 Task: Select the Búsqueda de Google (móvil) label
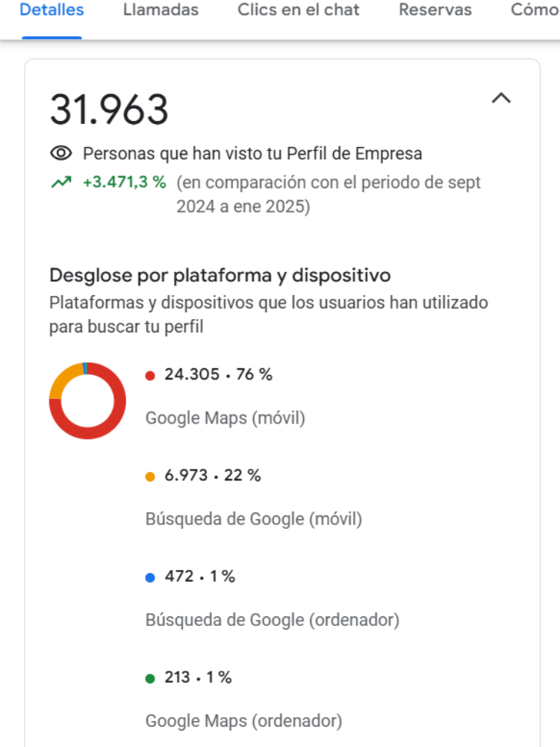(253, 519)
